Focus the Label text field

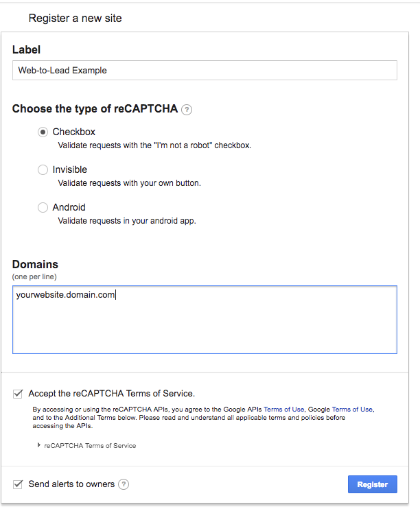205,70
